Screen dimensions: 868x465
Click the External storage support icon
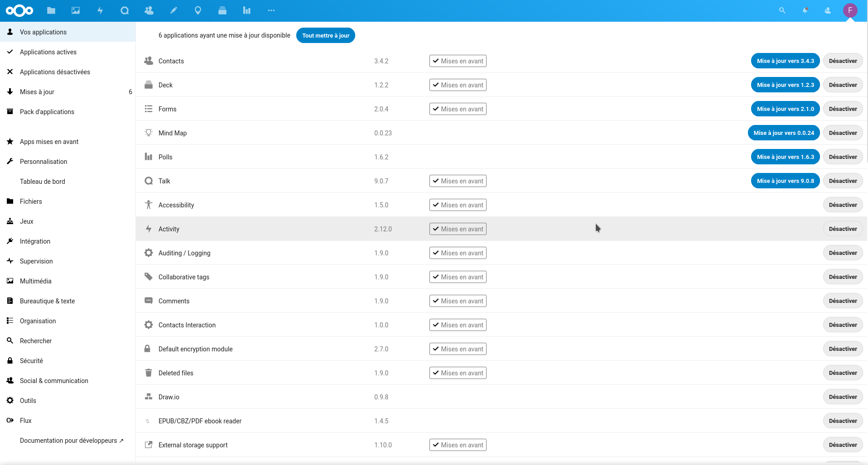148,445
